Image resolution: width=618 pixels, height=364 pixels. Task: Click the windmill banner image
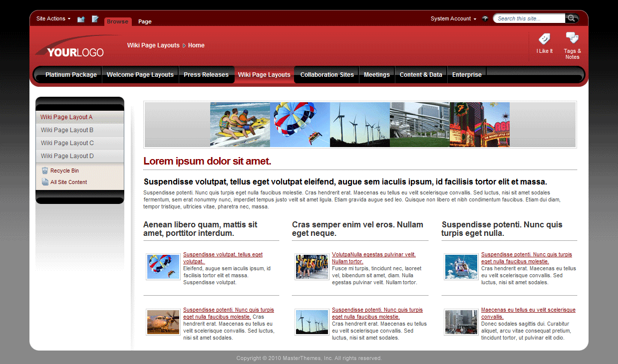359,125
